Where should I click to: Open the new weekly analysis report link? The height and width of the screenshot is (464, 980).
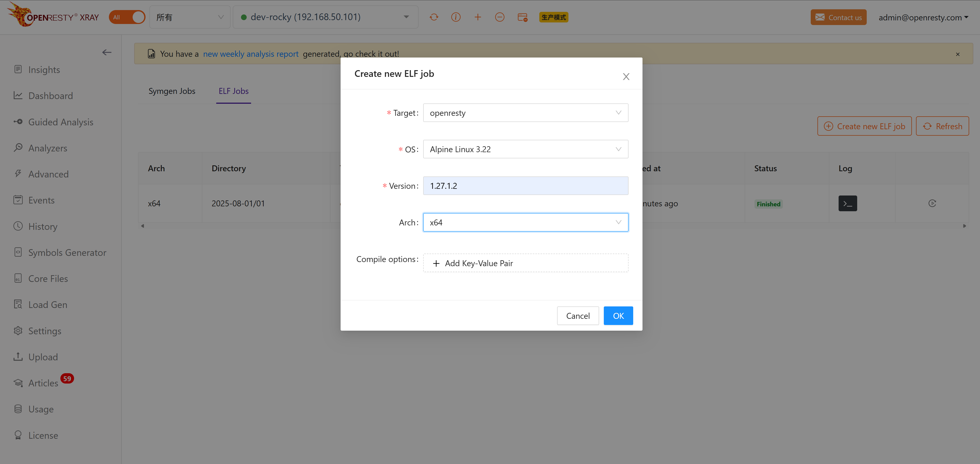[x=250, y=54]
